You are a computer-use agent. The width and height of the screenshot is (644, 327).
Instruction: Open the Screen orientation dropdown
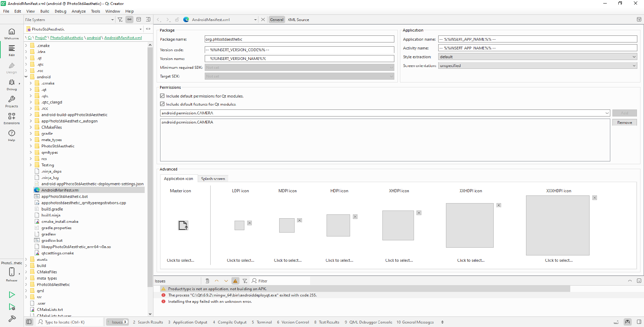click(x=538, y=66)
